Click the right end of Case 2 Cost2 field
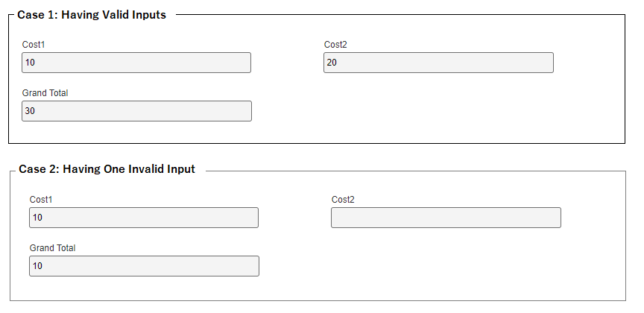Viewport: 644px width, 313px height. click(x=552, y=218)
